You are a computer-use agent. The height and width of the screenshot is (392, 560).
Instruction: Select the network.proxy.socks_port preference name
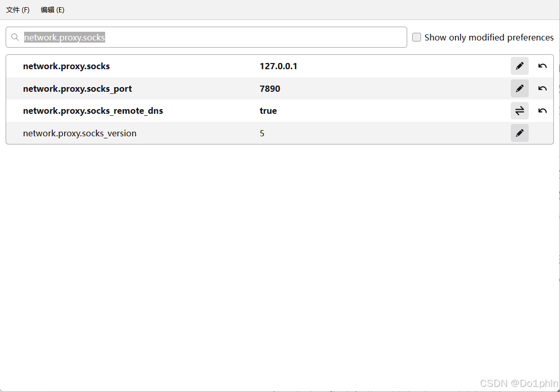coord(77,89)
